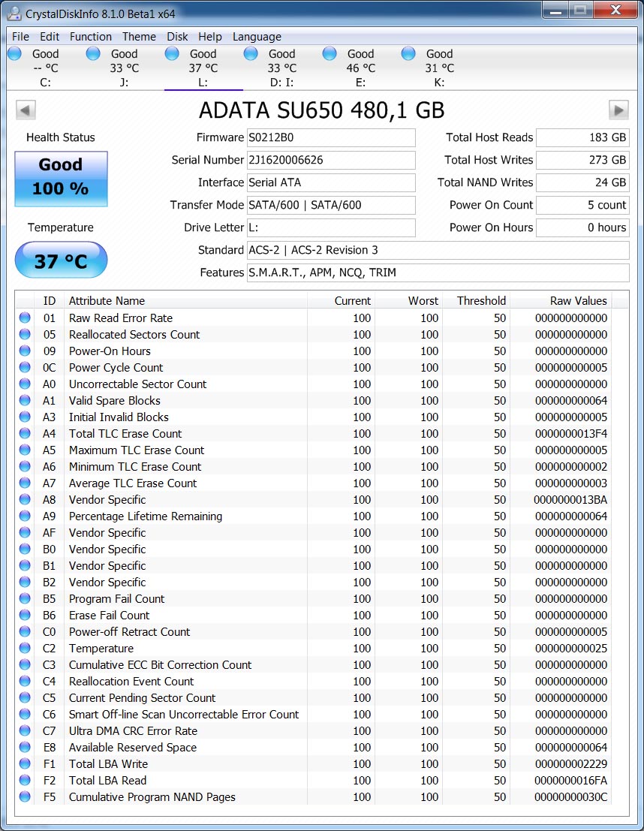The image size is (644, 831).
Task: Click status orb for Raw Read Error Rate
Action: pyautogui.click(x=24, y=318)
